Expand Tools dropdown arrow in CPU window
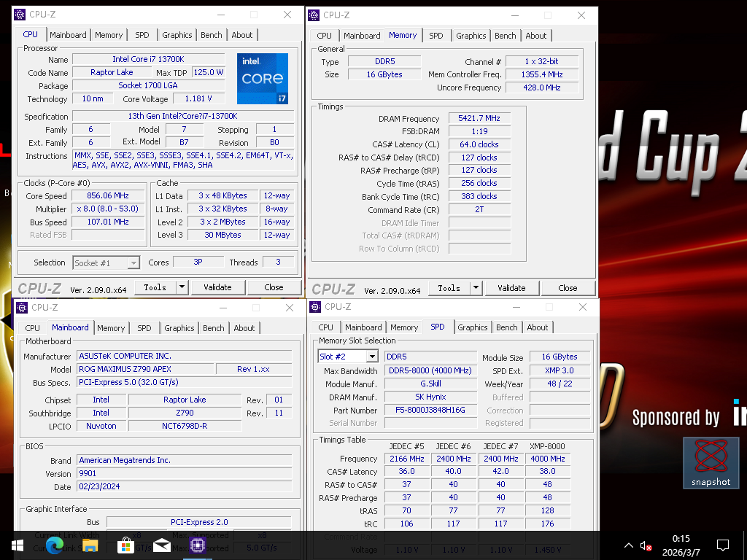 182,287
